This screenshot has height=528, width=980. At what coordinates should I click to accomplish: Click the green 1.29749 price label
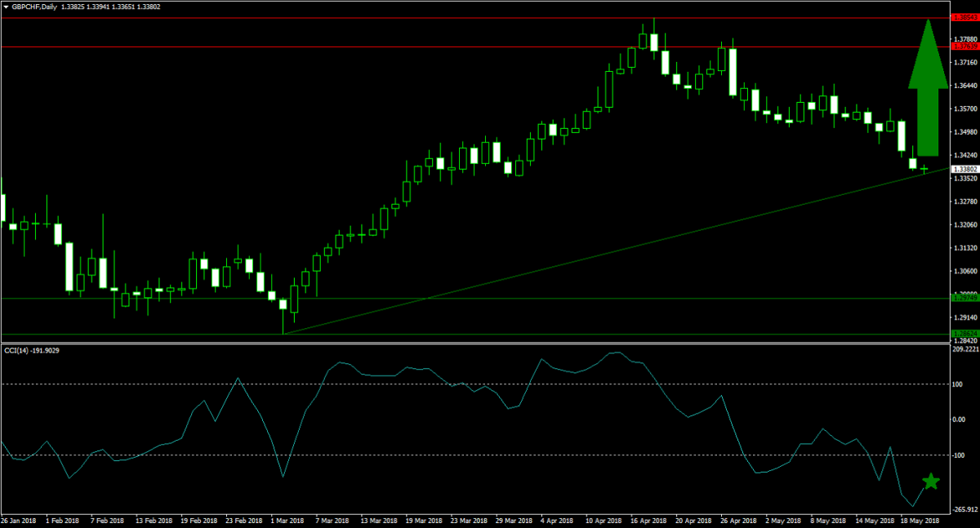point(964,299)
